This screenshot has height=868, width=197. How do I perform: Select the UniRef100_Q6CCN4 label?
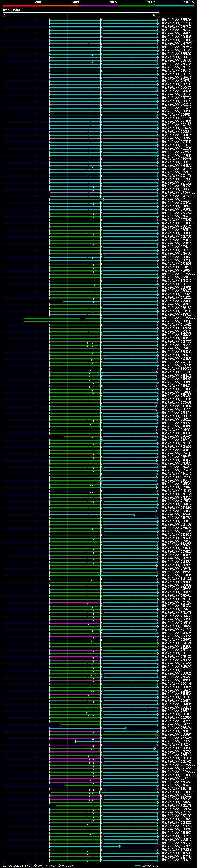(176, 829)
